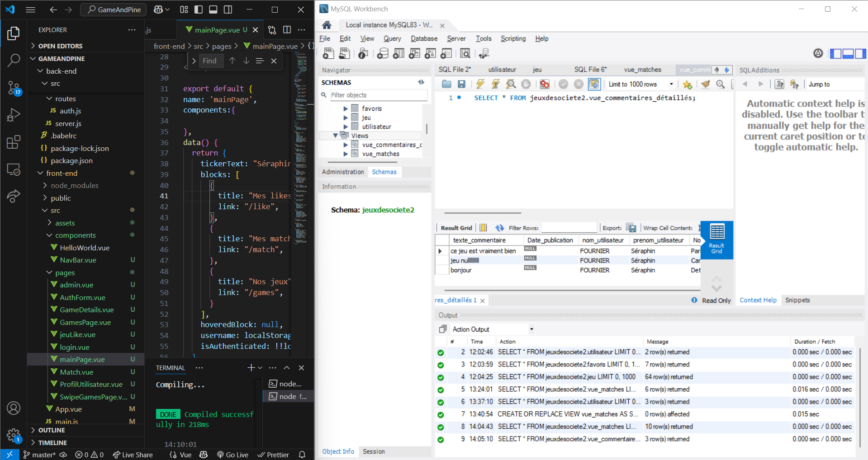The image size is (868, 460).
Task: Click Result Grid side panel button
Action: coord(716,240)
